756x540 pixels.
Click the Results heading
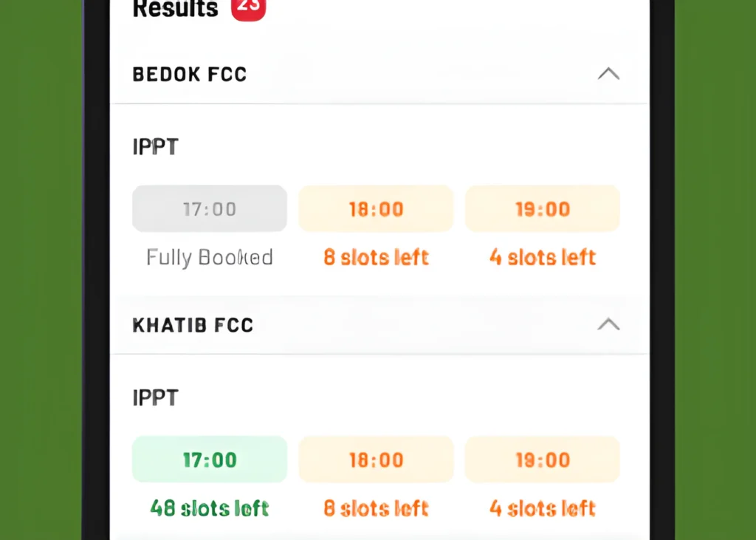(x=175, y=10)
